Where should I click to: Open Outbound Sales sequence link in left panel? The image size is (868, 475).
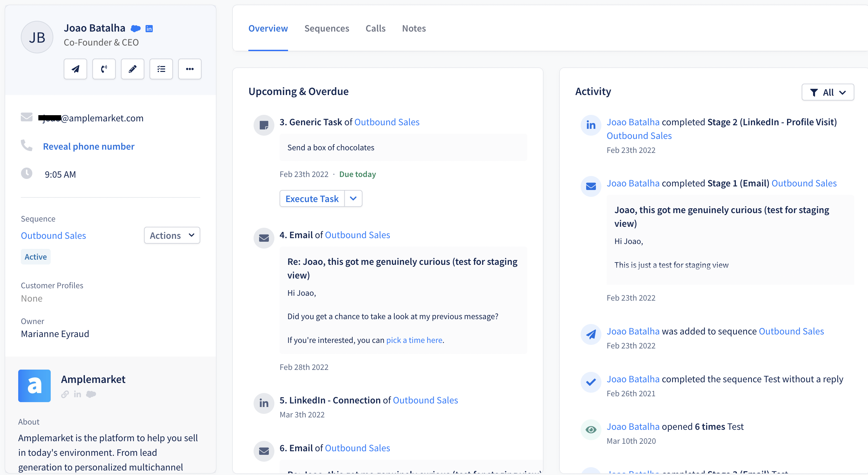point(53,235)
